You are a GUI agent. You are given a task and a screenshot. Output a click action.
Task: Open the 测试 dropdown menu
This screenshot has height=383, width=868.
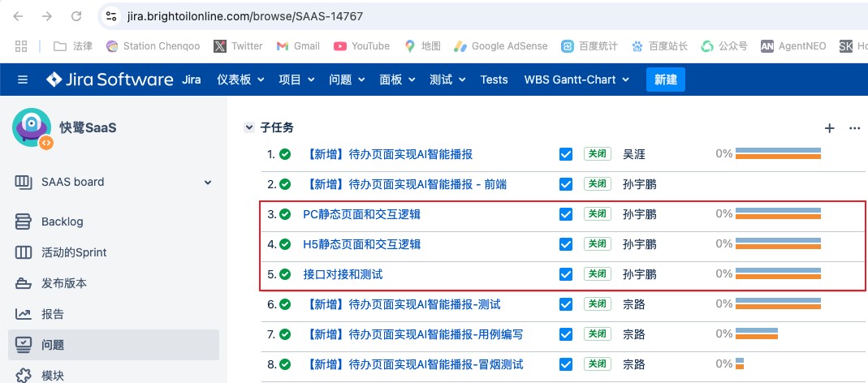(x=448, y=80)
